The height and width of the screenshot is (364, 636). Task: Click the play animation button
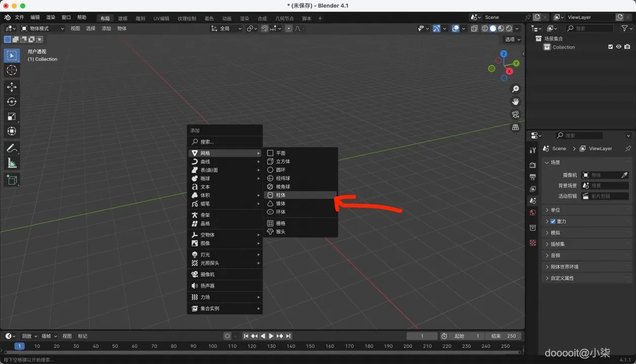click(271, 336)
